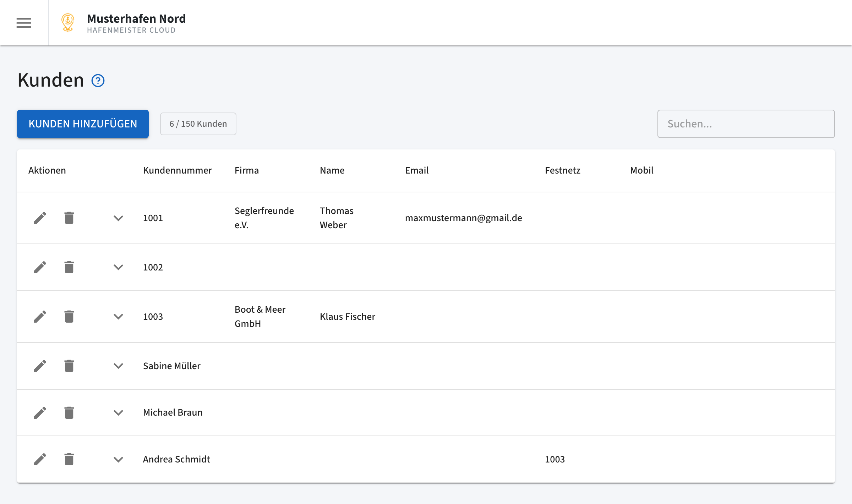This screenshot has width=852, height=504.
Task: Edit Sabine Müller with the pencil icon
Action: click(40, 366)
